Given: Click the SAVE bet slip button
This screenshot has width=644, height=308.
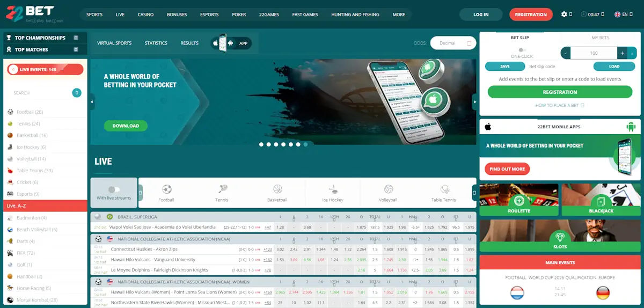Looking at the screenshot, I should click(x=504, y=67).
